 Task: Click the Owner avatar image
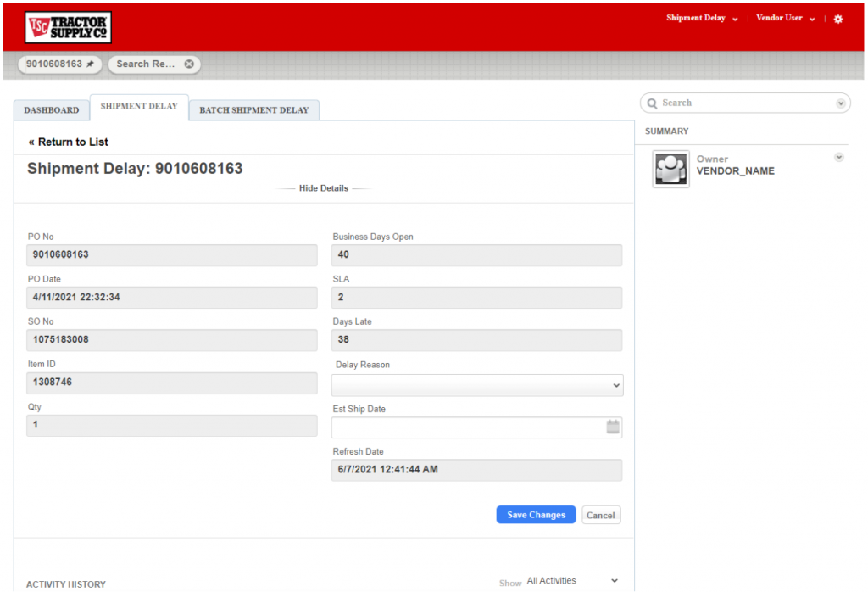671,169
